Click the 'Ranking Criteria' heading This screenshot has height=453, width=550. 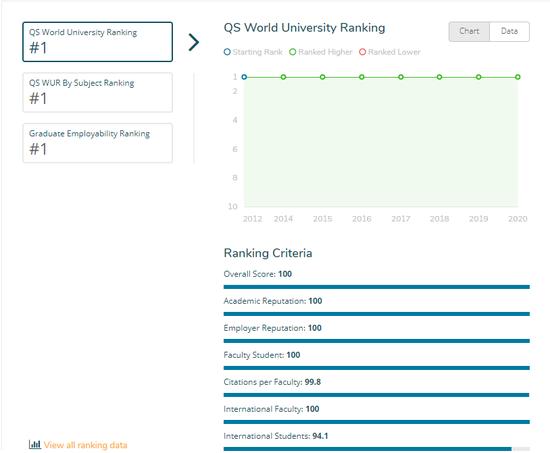pos(268,253)
